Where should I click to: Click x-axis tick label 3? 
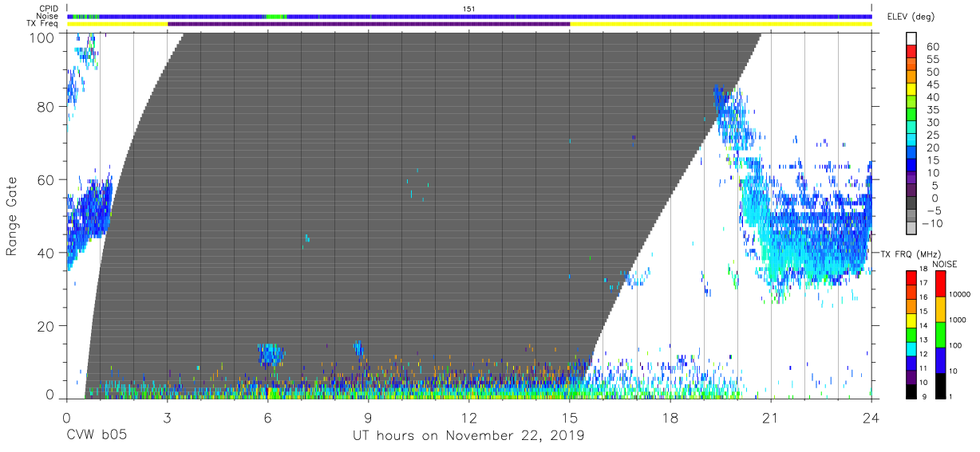[168, 418]
